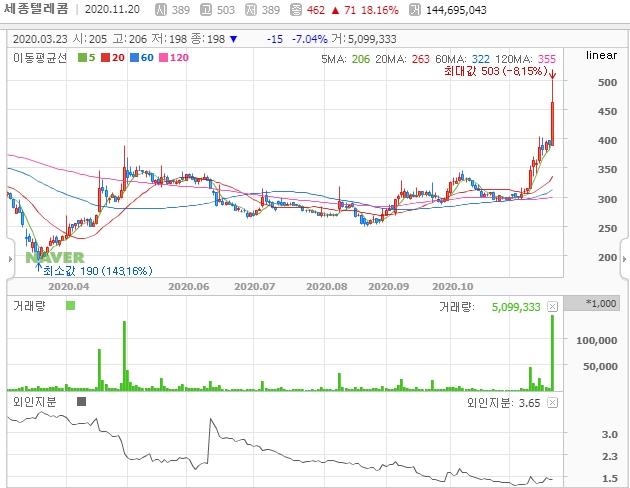
Task: Click the 60MA value 322
Action: pos(481,59)
